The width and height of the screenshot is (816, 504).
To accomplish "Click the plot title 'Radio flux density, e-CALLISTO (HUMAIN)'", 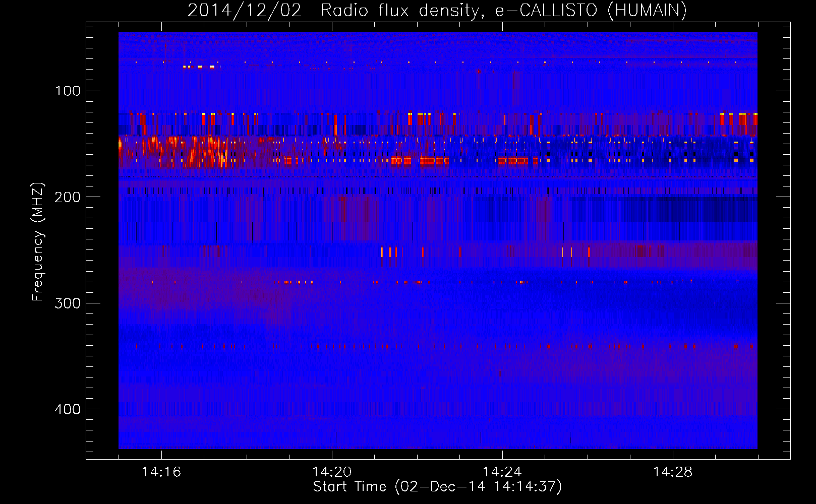I will [x=503, y=11].
